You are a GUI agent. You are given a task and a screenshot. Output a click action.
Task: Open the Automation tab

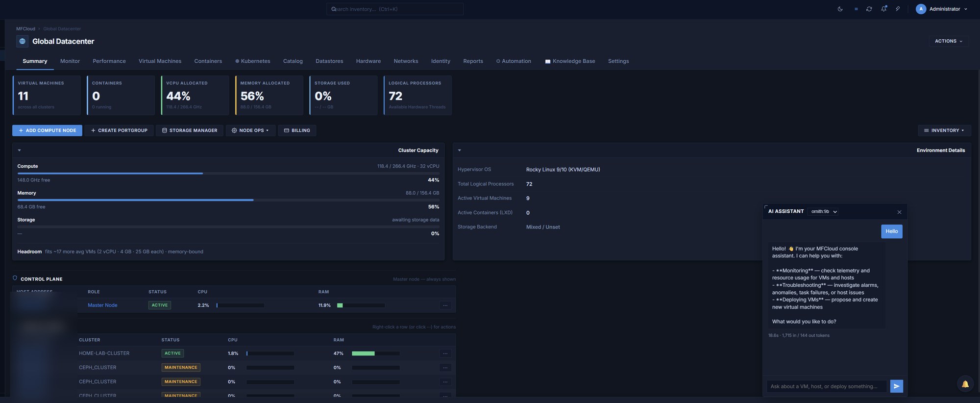coord(514,61)
